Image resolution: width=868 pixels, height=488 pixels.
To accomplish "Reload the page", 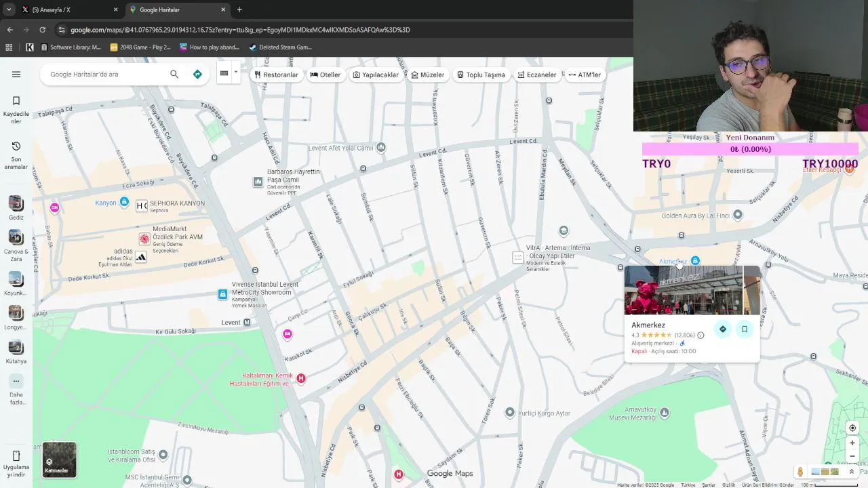I will (x=42, y=30).
